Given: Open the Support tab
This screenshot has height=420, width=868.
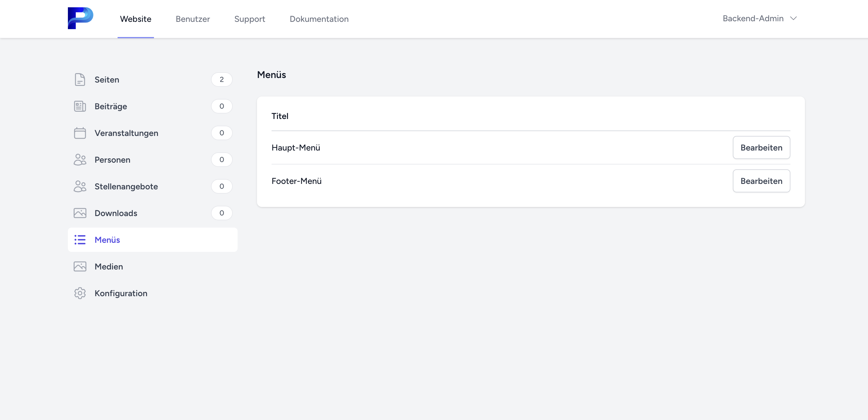Looking at the screenshot, I should [x=250, y=19].
